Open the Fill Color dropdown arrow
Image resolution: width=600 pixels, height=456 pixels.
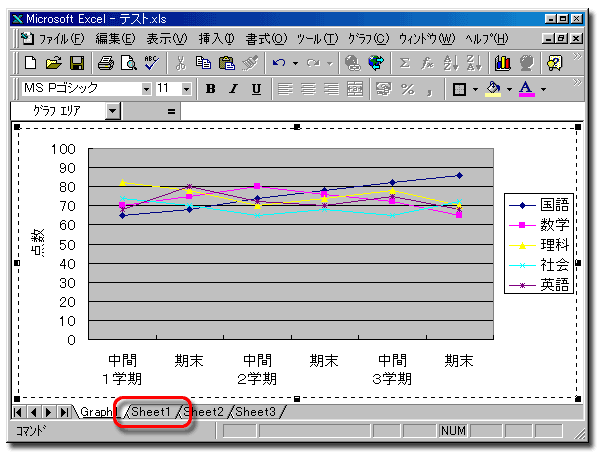click(x=509, y=90)
